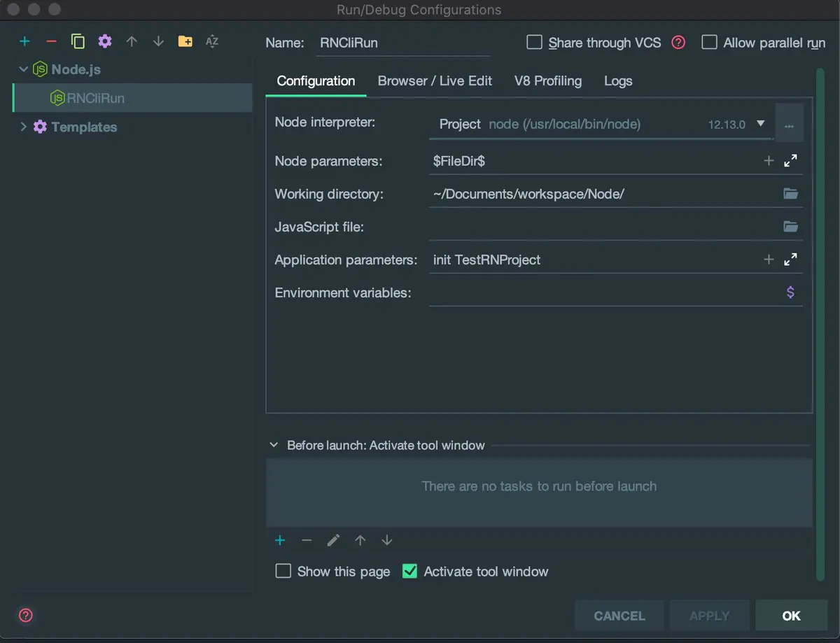
Task: Expand the Node parameters field editor
Action: coord(790,161)
